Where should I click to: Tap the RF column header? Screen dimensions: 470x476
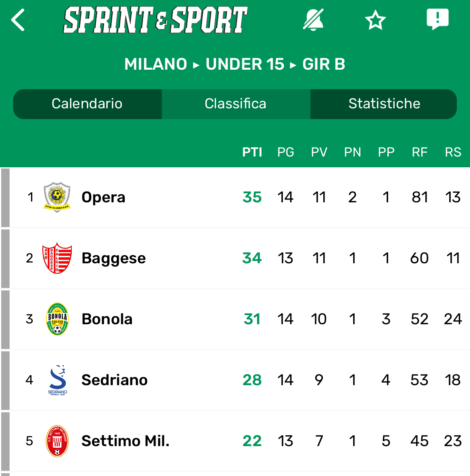coord(419,152)
